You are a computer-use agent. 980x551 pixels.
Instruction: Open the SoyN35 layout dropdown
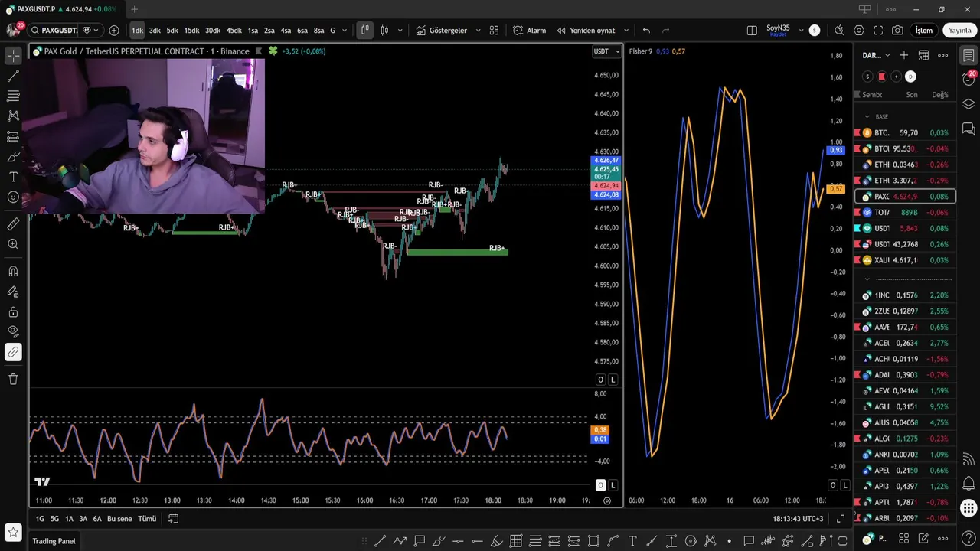(802, 31)
